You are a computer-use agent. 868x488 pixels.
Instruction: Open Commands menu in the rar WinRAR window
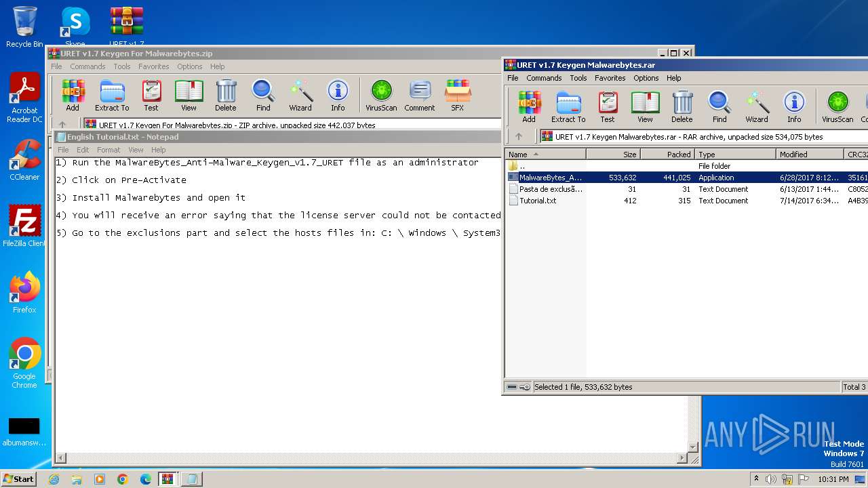[544, 78]
